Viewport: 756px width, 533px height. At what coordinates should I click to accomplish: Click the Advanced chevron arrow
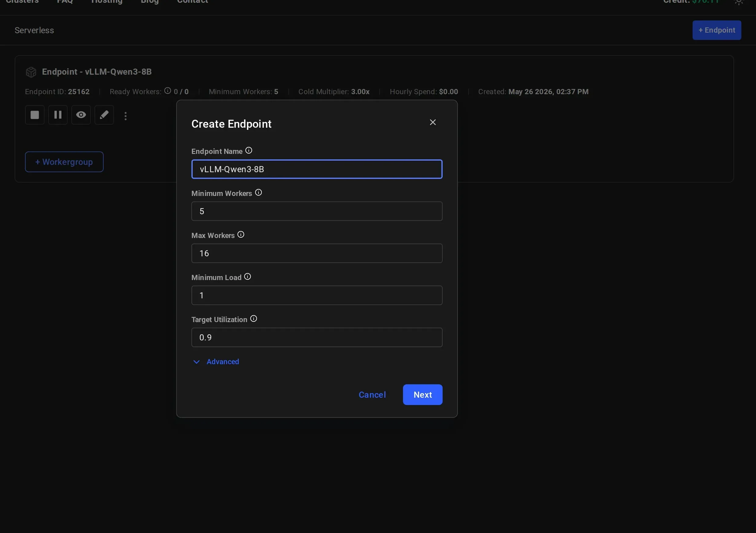click(196, 362)
